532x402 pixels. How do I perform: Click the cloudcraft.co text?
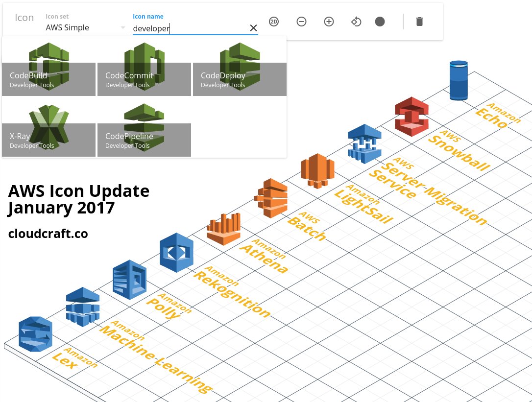click(48, 234)
